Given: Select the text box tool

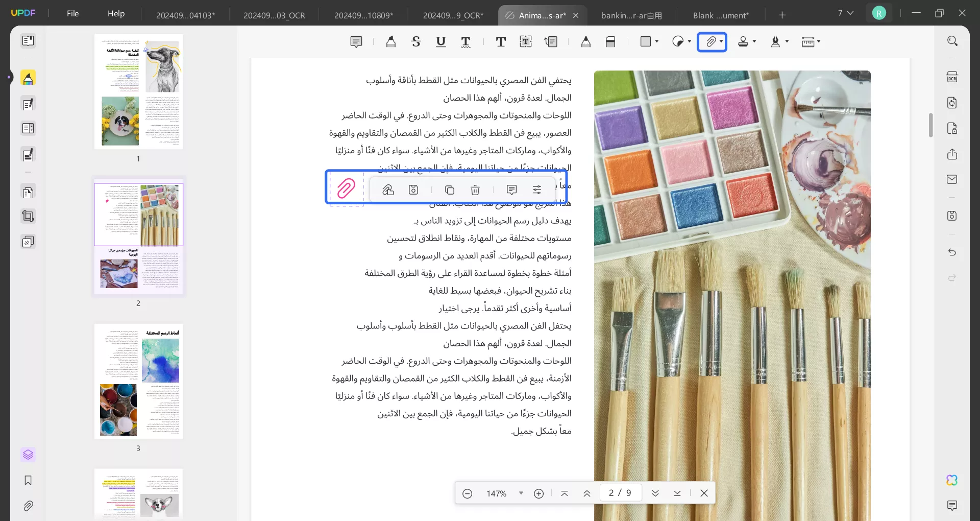Looking at the screenshot, I should tap(526, 42).
